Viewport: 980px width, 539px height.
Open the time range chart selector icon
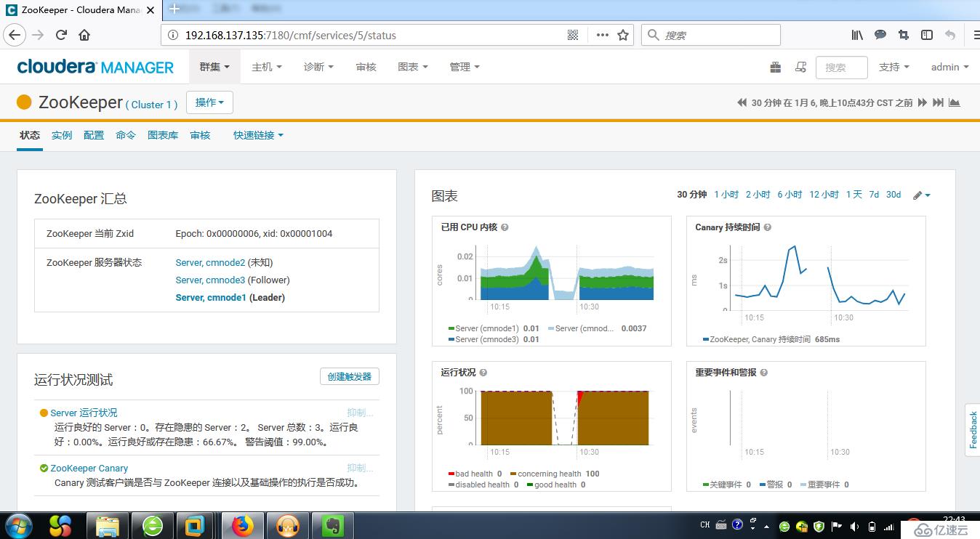[x=955, y=102]
